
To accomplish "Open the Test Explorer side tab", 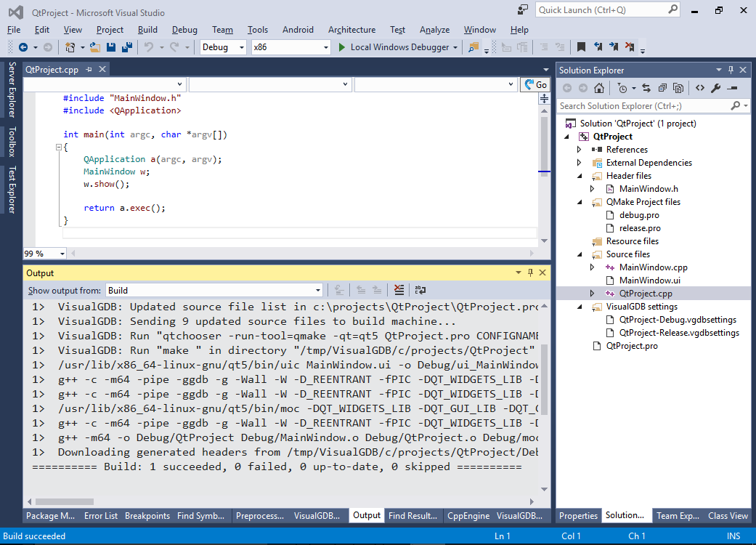I will point(12,190).
